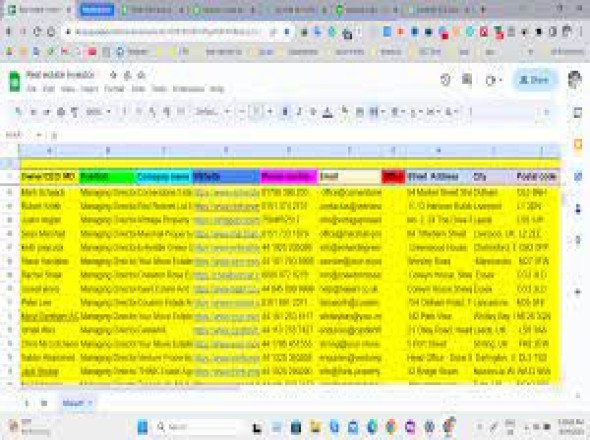This screenshot has width=590, height=440.
Task: Open the Data menu
Action: point(138,89)
